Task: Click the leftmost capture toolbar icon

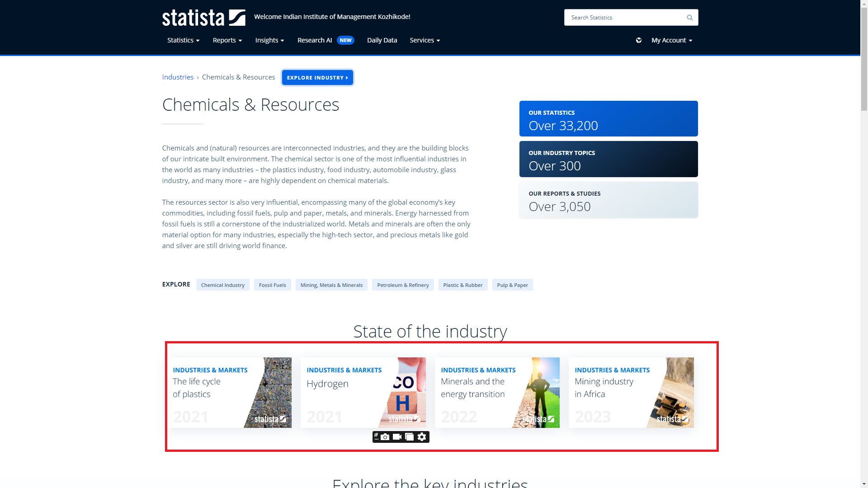Action: (376, 437)
